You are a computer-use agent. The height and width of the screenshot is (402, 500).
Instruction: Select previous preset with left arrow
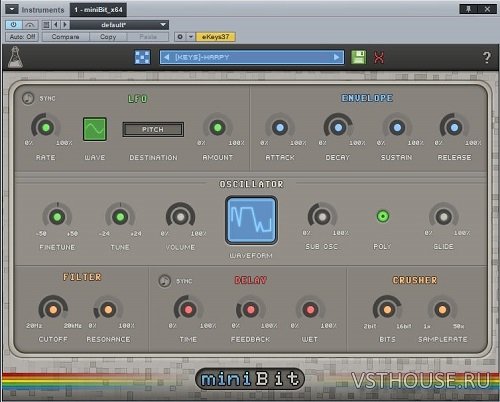click(167, 57)
